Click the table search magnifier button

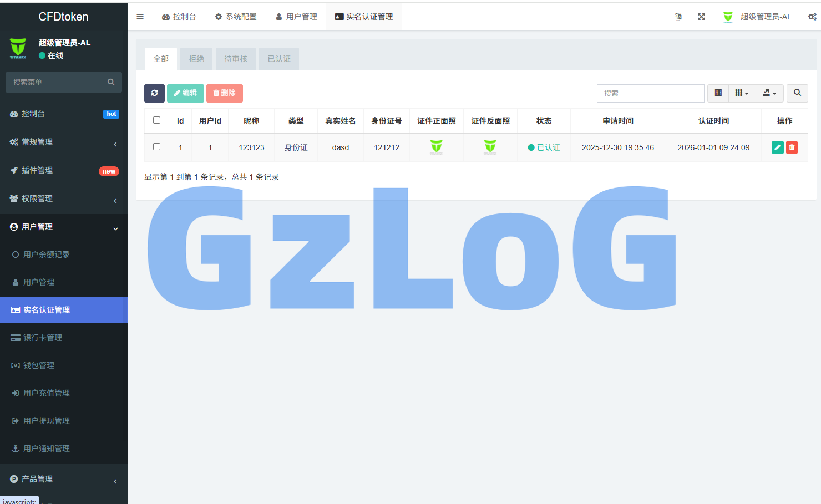point(797,93)
